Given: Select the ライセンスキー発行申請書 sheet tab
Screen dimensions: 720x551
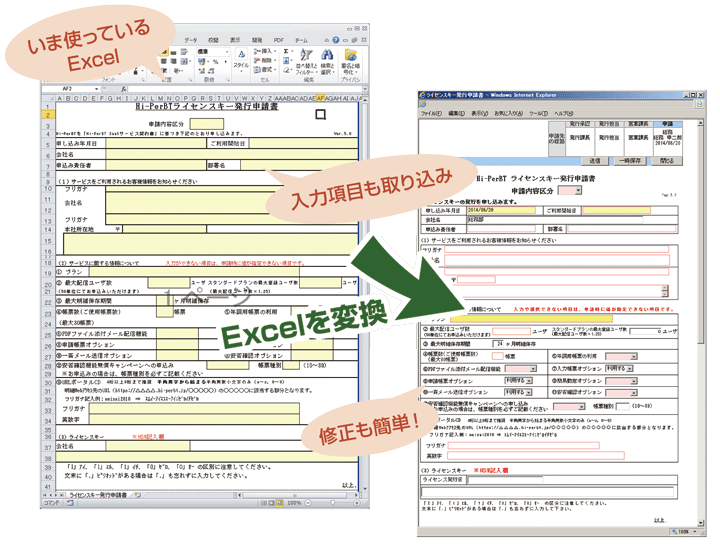Looking at the screenshot, I should (x=98, y=495).
